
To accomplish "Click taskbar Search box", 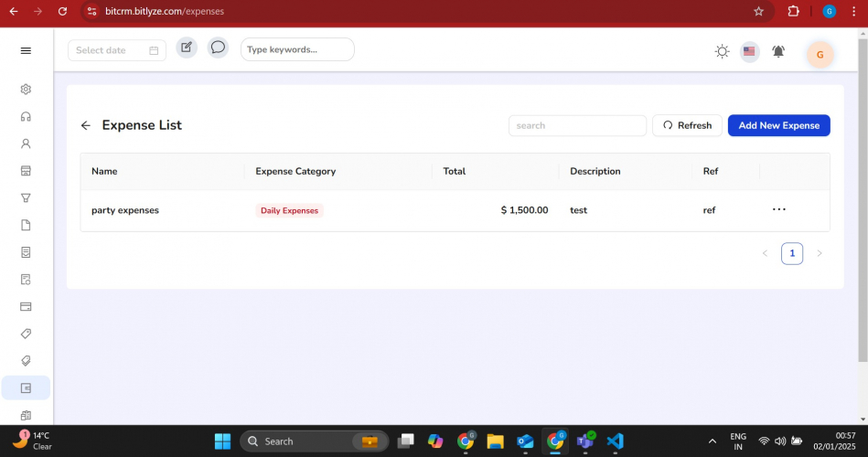I will point(314,441).
